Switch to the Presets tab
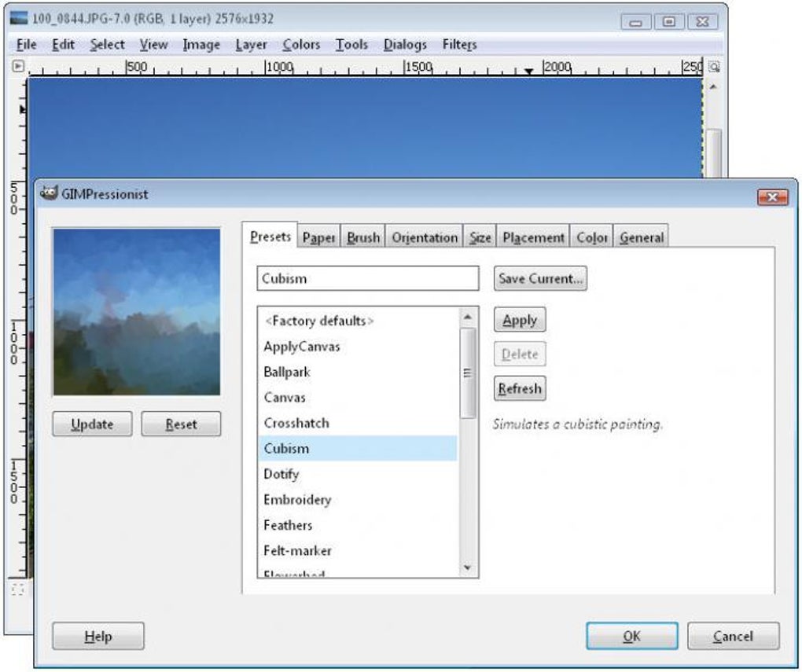Screen dimensions: 802x672 click(270, 237)
